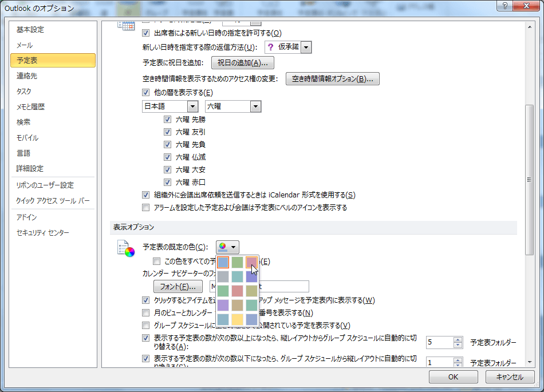
Task: Collapse the 予定表の既定の色 color dropdown button
Action: (x=227, y=247)
